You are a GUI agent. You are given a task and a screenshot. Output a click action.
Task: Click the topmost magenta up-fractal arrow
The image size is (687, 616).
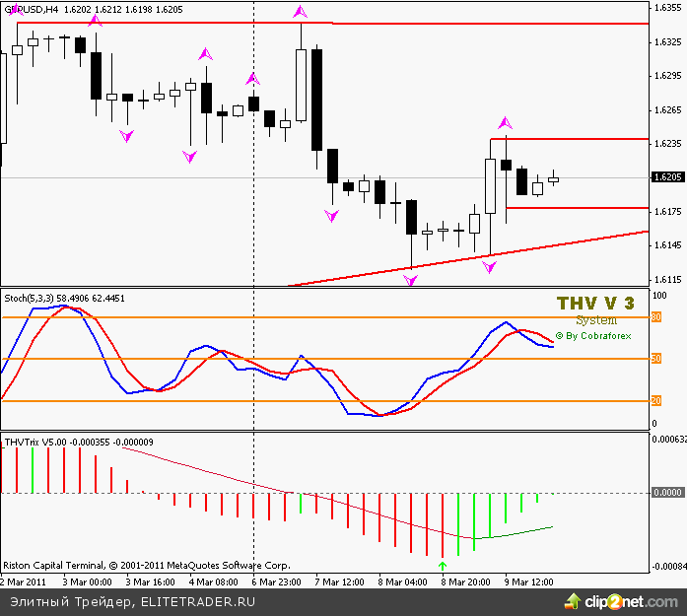(301, 12)
